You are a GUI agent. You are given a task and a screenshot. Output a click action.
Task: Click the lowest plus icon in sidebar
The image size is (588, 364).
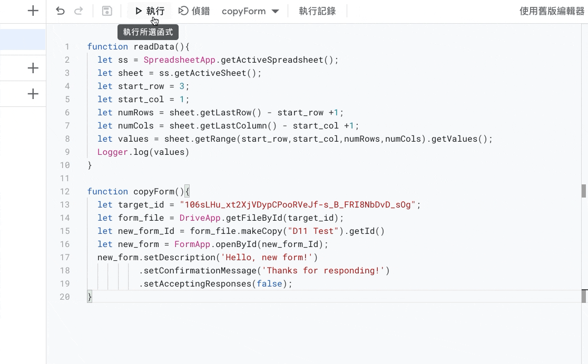coord(33,94)
